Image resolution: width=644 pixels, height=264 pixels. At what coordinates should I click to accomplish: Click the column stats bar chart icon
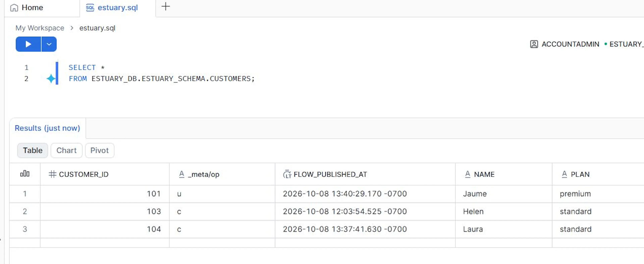[25, 174]
